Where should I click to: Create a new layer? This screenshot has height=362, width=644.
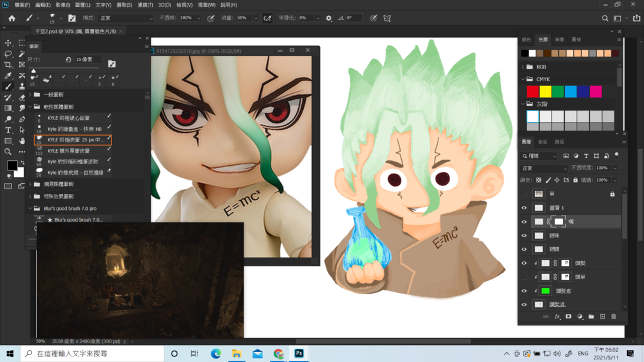(602, 317)
